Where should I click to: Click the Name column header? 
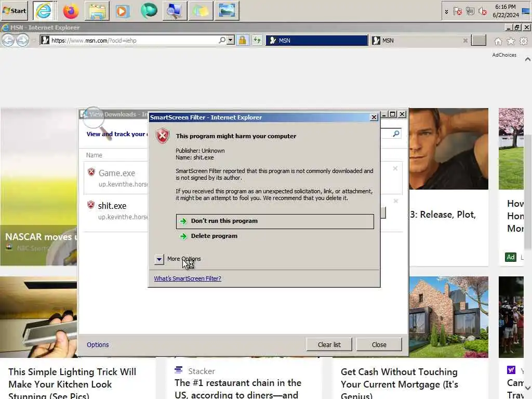94,155
